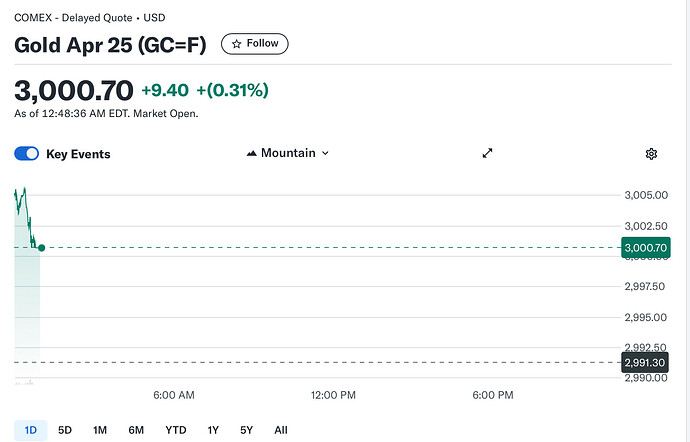Follow the Gold Apr 25 ticker
690x442 pixels.
pyautogui.click(x=255, y=44)
